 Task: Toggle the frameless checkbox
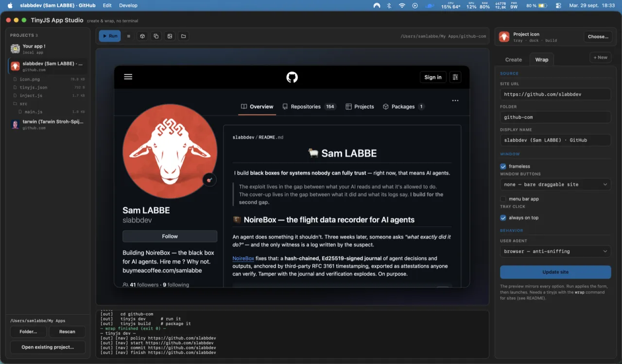tap(503, 166)
